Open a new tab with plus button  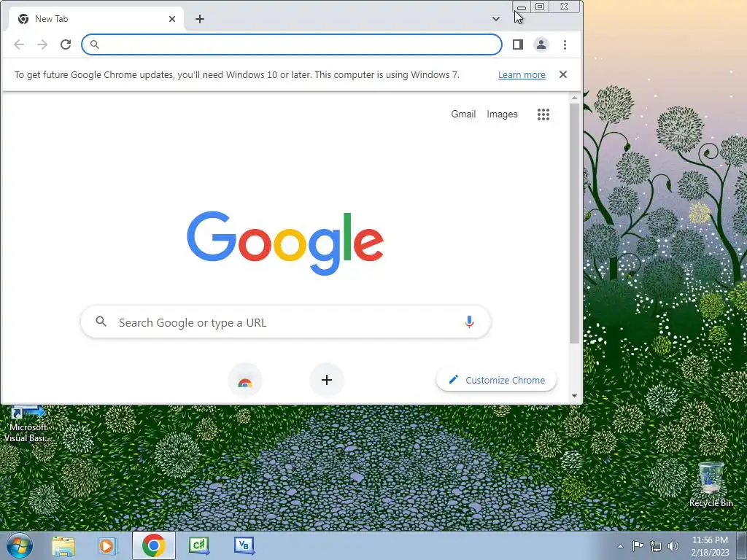click(x=200, y=19)
